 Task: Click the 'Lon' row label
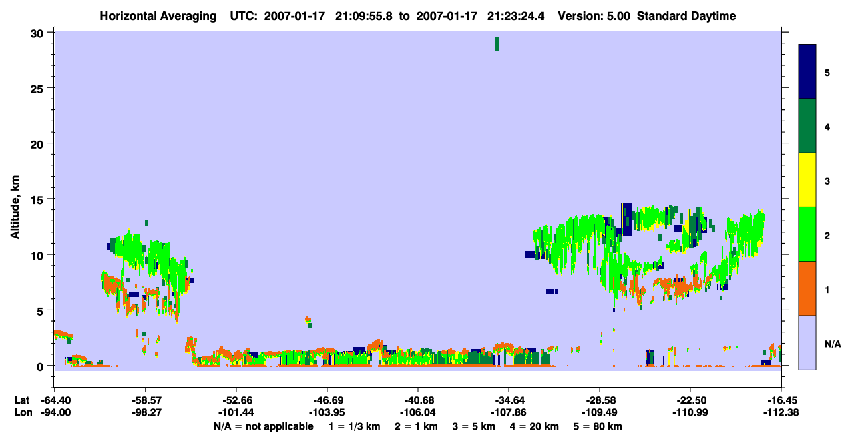23,412
